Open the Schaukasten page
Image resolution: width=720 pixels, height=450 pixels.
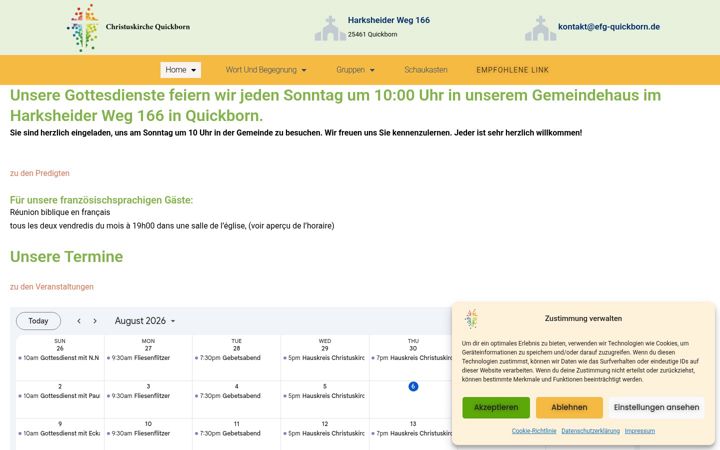pyautogui.click(x=426, y=70)
